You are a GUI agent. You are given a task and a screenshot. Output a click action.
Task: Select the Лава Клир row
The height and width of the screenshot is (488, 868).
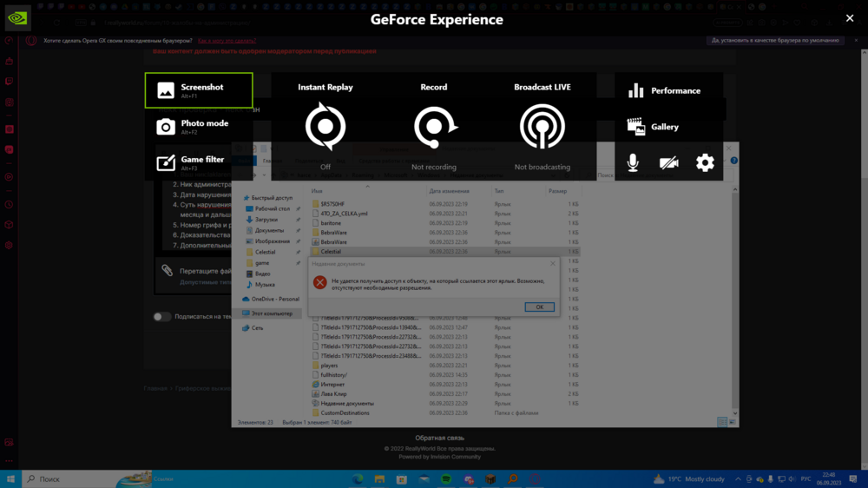[x=445, y=394]
